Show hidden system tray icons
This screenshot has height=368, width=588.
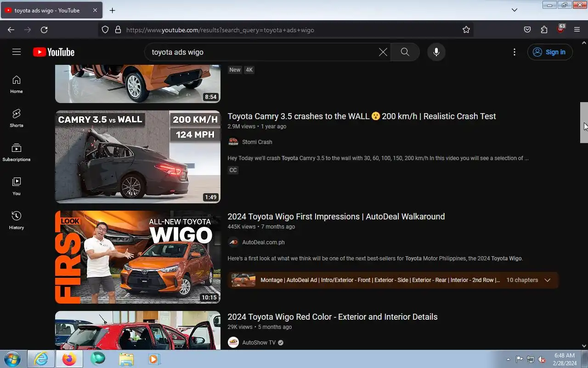[x=508, y=359]
